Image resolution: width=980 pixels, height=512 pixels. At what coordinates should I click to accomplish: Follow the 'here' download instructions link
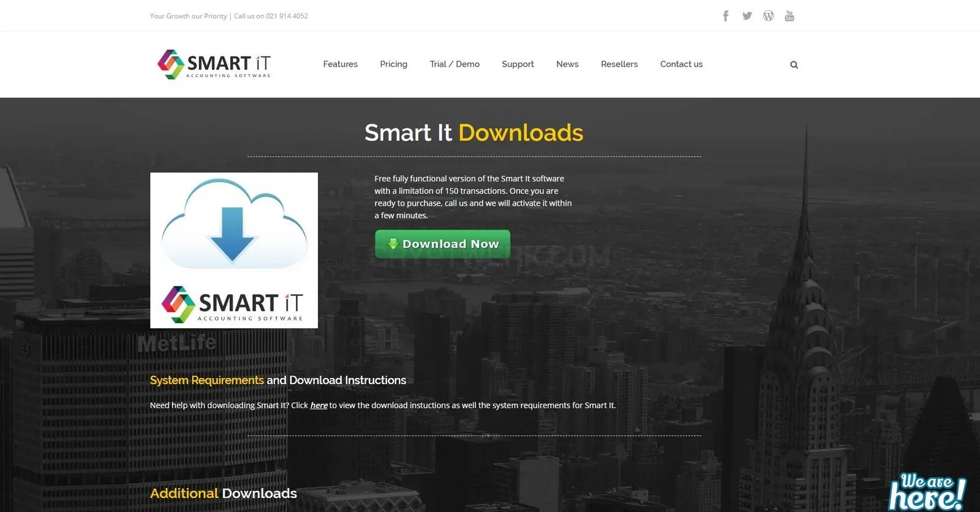tap(318, 405)
